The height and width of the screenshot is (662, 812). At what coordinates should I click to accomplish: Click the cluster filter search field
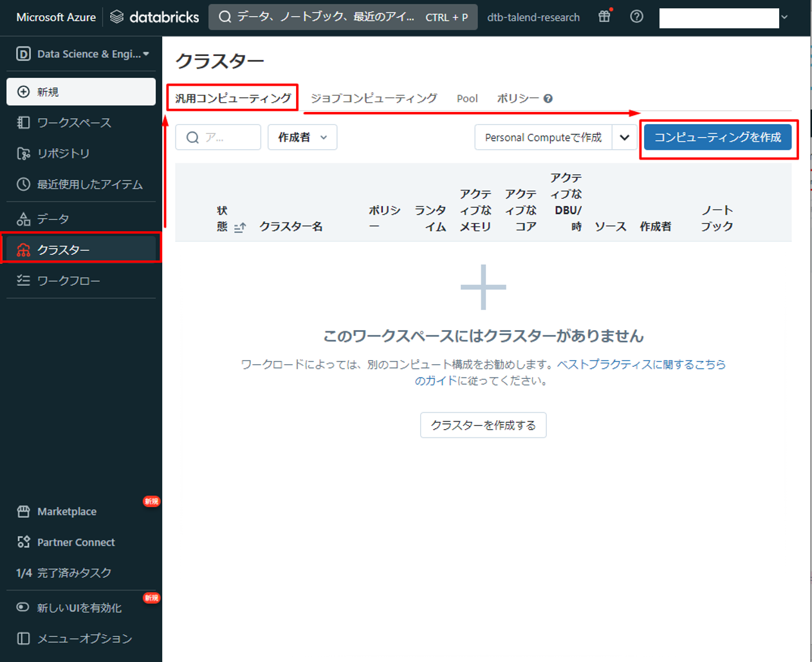click(x=219, y=137)
